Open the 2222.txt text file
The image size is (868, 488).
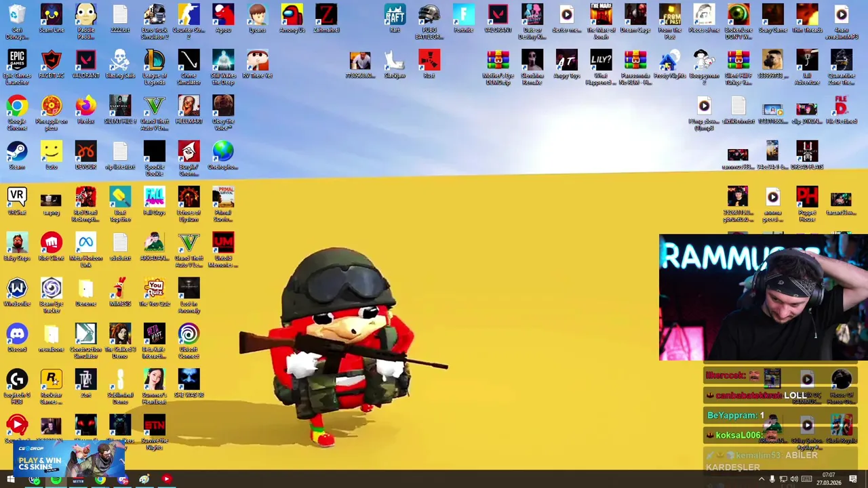pos(120,19)
